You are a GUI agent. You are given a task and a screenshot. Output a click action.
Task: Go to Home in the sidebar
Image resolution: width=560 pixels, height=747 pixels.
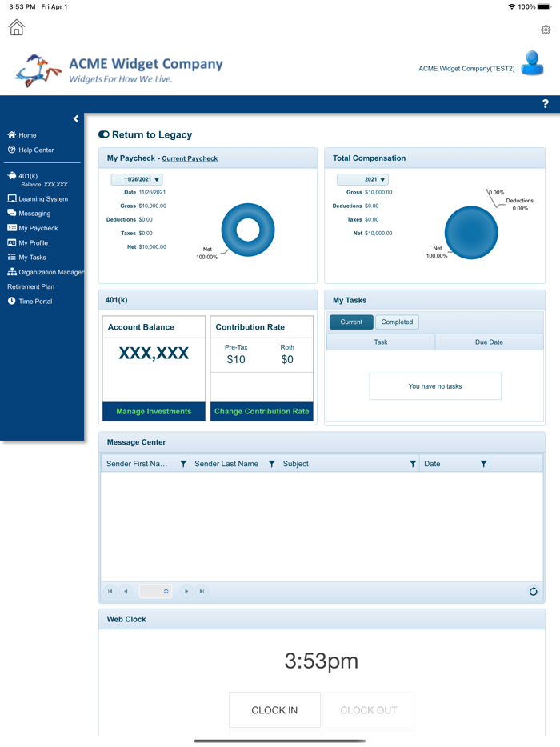pos(22,135)
